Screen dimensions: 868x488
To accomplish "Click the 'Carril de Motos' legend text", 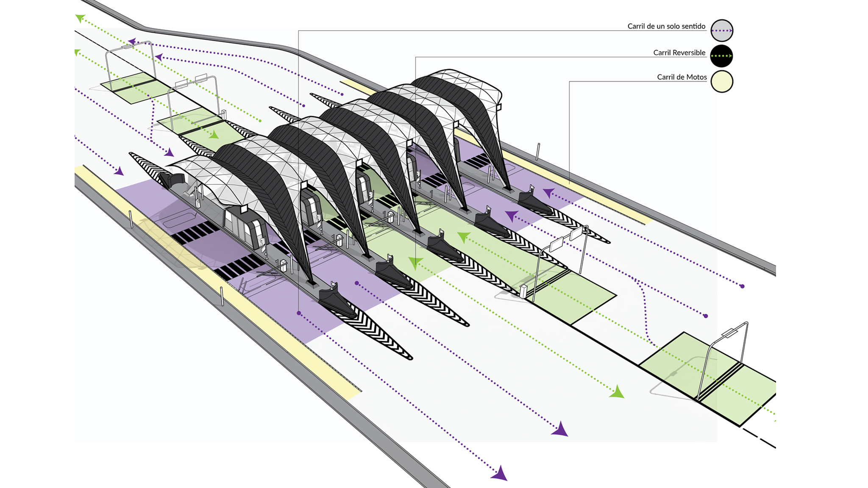I will [682, 77].
